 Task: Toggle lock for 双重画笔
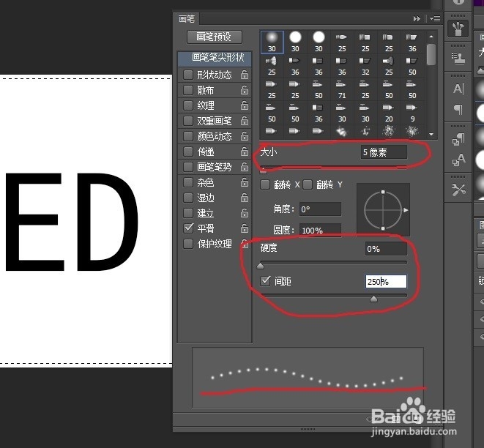tap(245, 121)
